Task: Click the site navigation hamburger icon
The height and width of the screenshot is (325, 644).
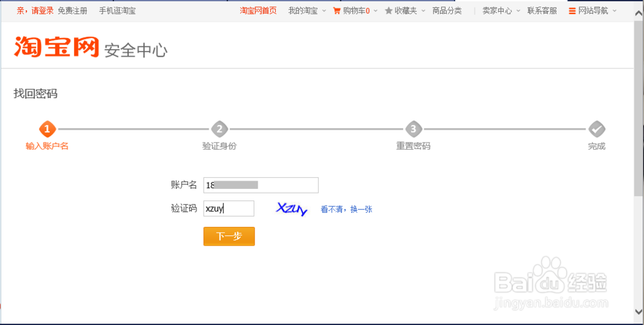Action: (572, 11)
